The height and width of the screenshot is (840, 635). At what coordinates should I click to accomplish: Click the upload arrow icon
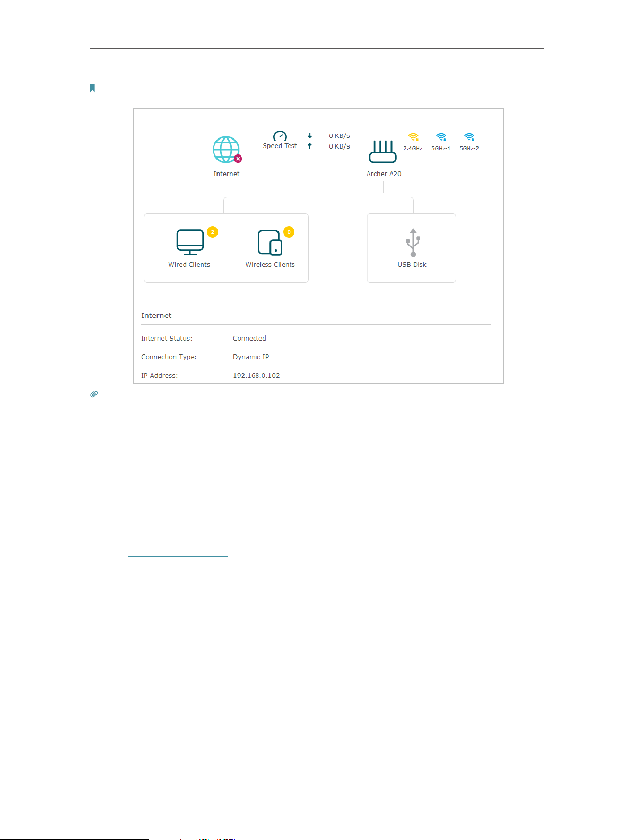tap(310, 146)
